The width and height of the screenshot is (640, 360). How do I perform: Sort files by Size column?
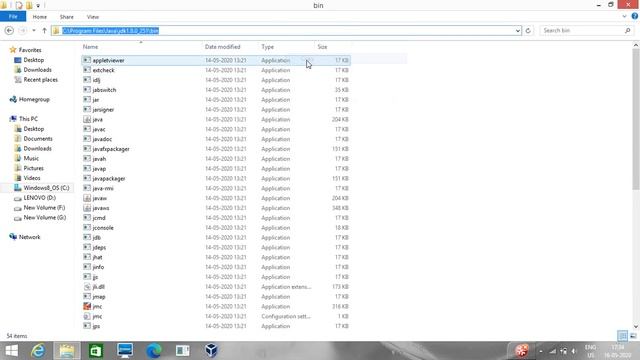(322, 47)
